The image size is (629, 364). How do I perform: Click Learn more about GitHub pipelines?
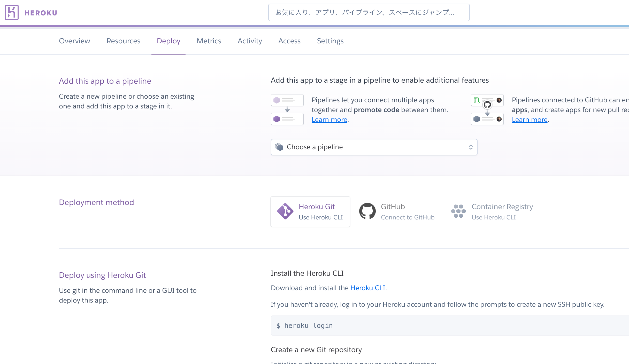point(530,120)
